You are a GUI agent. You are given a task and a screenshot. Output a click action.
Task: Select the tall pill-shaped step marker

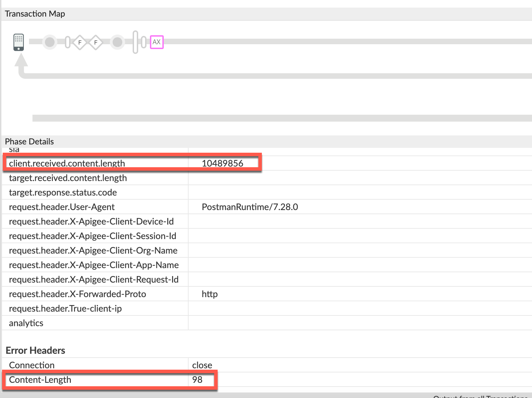pyautogui.click(x=135, y=42)
